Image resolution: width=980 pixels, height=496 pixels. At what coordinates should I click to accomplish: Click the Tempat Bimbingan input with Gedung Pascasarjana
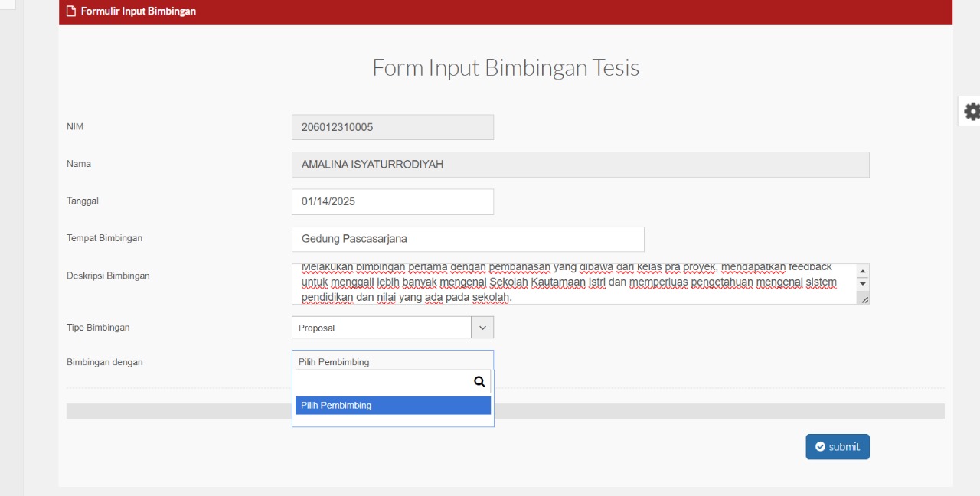click(x=467, y=239)
